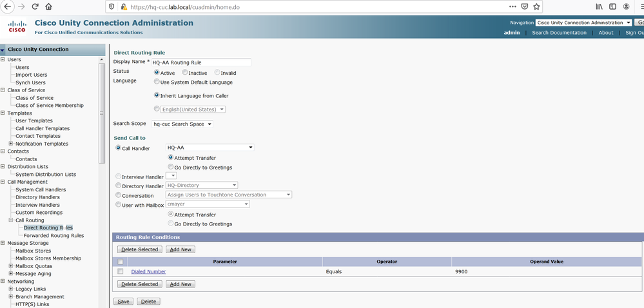Expand the Notification Templates node
Screen dimensions: 644x308
[x=11, y=144]
